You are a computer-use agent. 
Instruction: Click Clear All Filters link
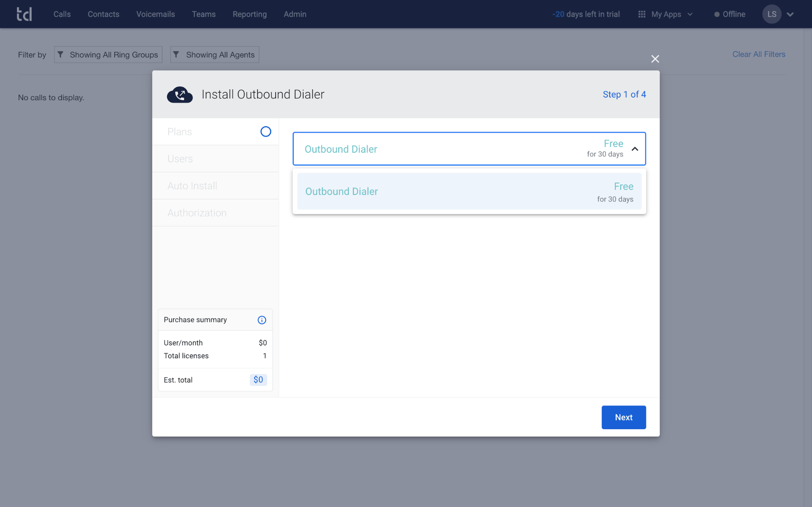(759, 54)
